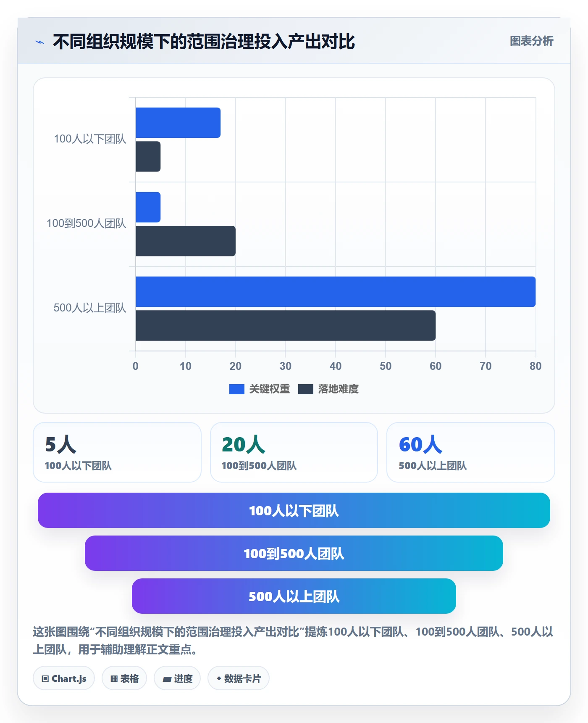Toggle the 关键权重 legend blue swatch
Image resolution: width=588 pixels, height=723 pixels.
[x=237, y=389]
